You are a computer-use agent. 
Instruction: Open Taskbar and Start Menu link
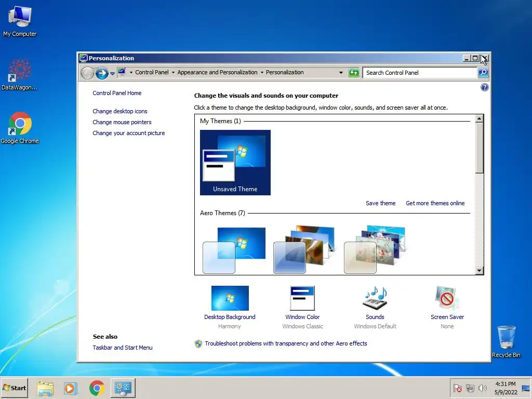123,348
